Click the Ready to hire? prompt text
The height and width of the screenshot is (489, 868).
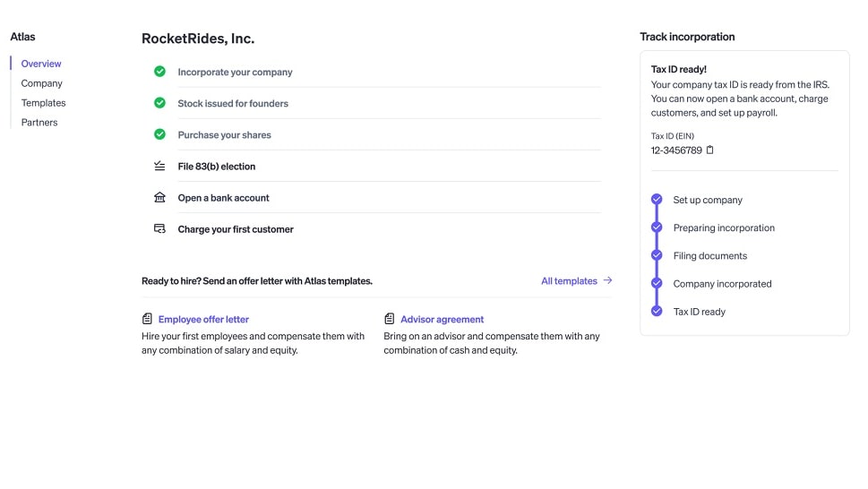[x=257, y=281]
